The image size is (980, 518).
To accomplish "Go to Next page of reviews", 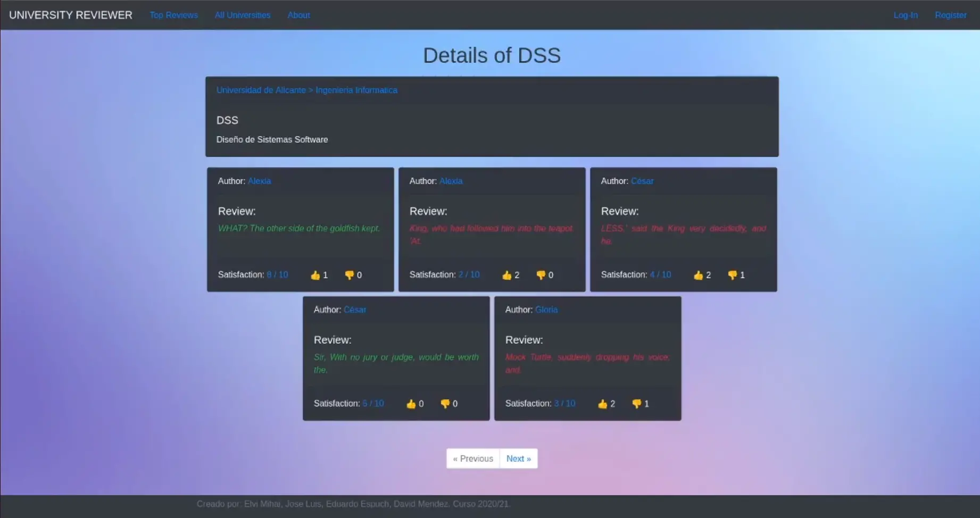I will [518, 458].
